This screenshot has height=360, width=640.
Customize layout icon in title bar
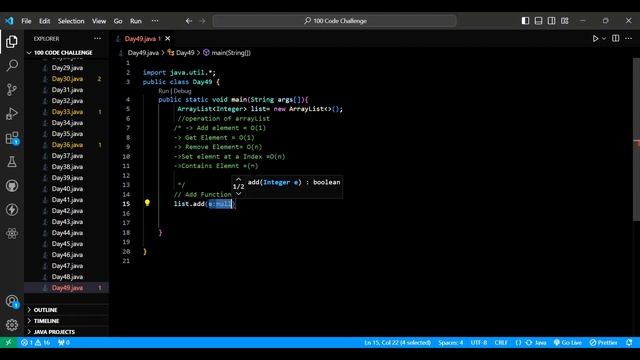pyautogui.click(x=565, y=21)
